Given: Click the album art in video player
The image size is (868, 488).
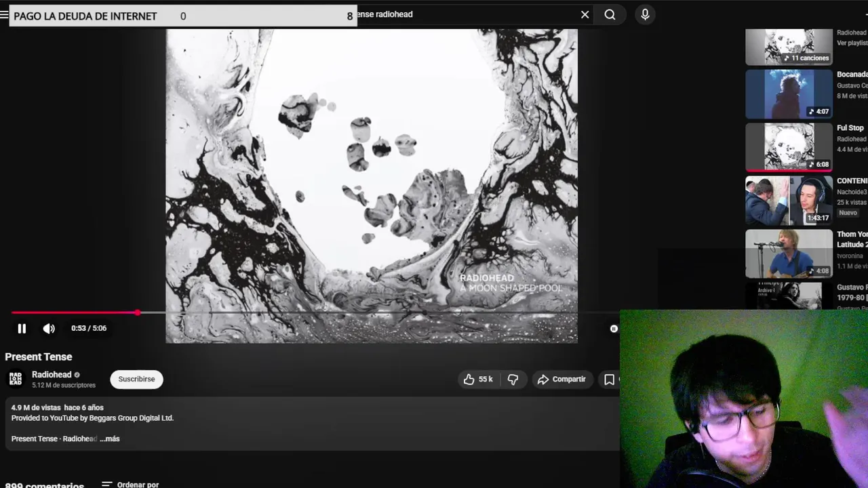Looking at the screenshot, I should [372, 186].
